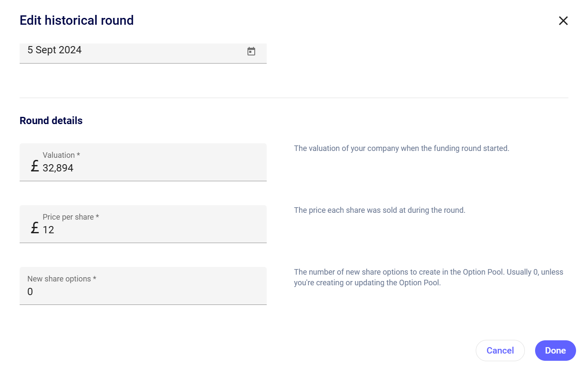Click the 'Price per share *' label
Image resolution: width=588 pixels, height=374 pixels.
click(x=70, y=217)
